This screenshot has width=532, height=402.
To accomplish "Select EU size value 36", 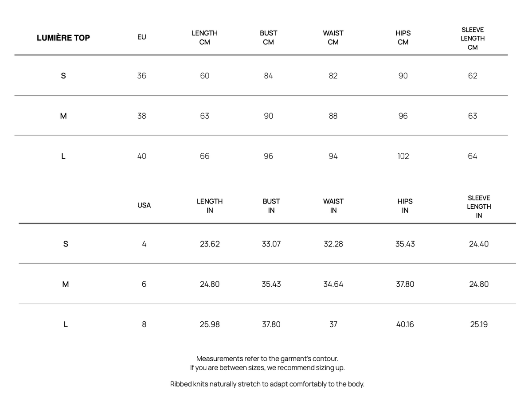I will tap(141, 76).
